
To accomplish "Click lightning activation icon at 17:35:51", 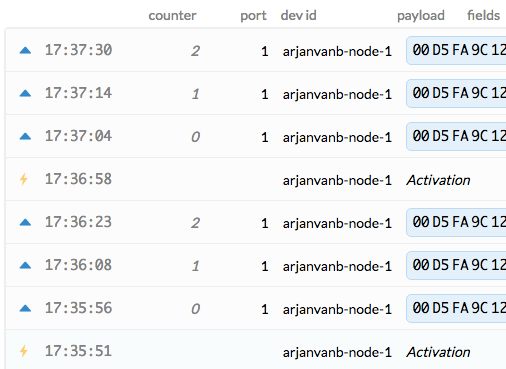I will pyautogui.click(x=24, y=351).
